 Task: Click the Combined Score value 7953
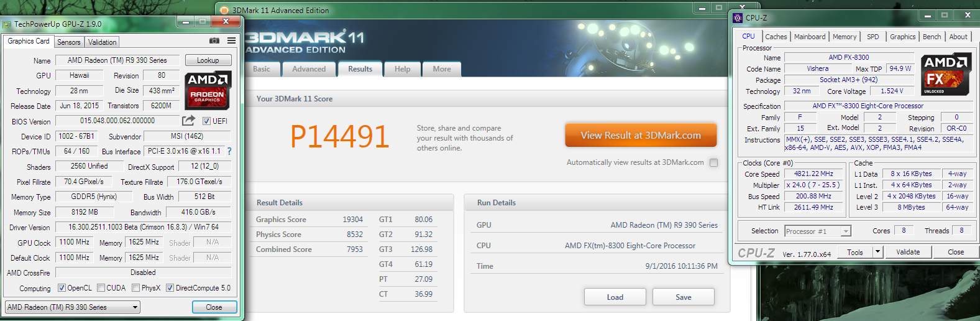click(x=355, y=249)
